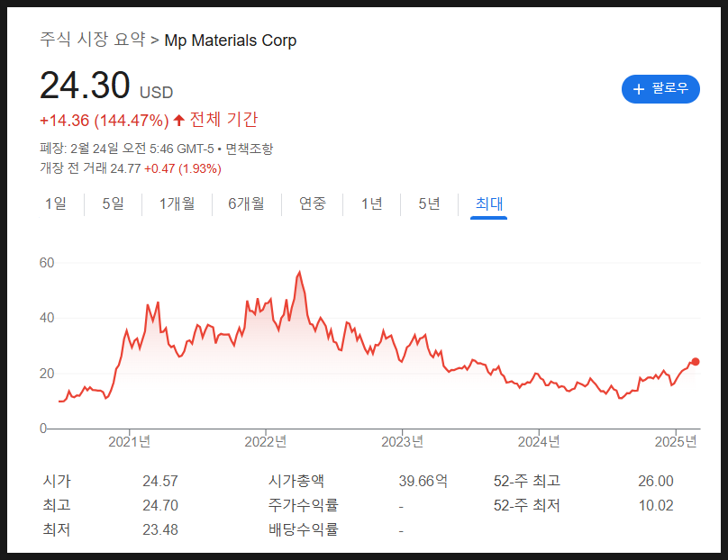Choose the 연중 year-to-date tab
Screen dimensions: 728x560
click(x=312, y=203)
